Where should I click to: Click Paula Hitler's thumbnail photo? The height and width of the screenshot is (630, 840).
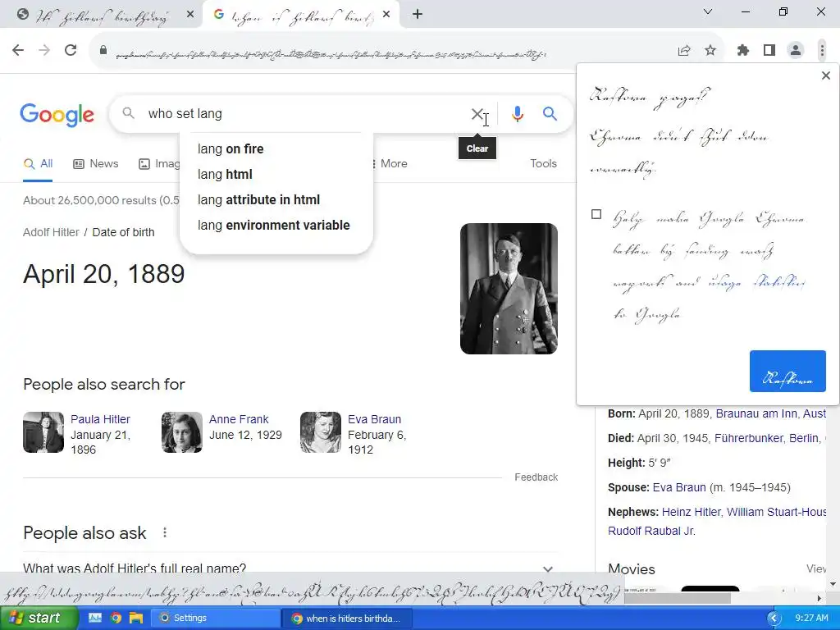[x=43, y=432]
